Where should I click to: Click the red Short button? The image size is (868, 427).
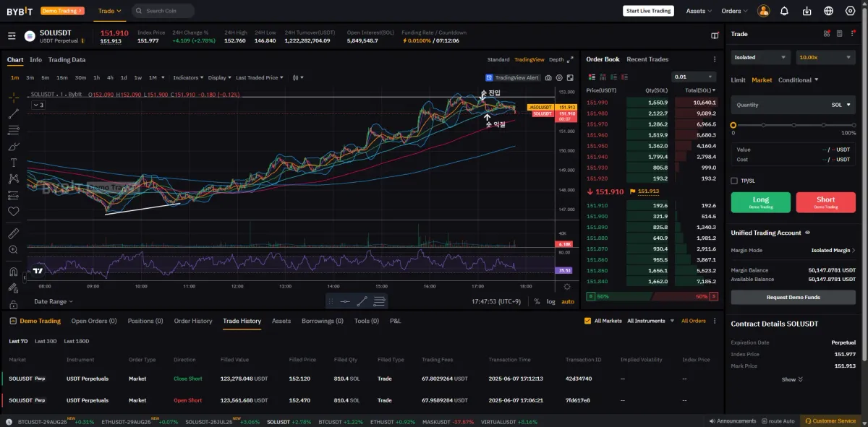point(825,202)
